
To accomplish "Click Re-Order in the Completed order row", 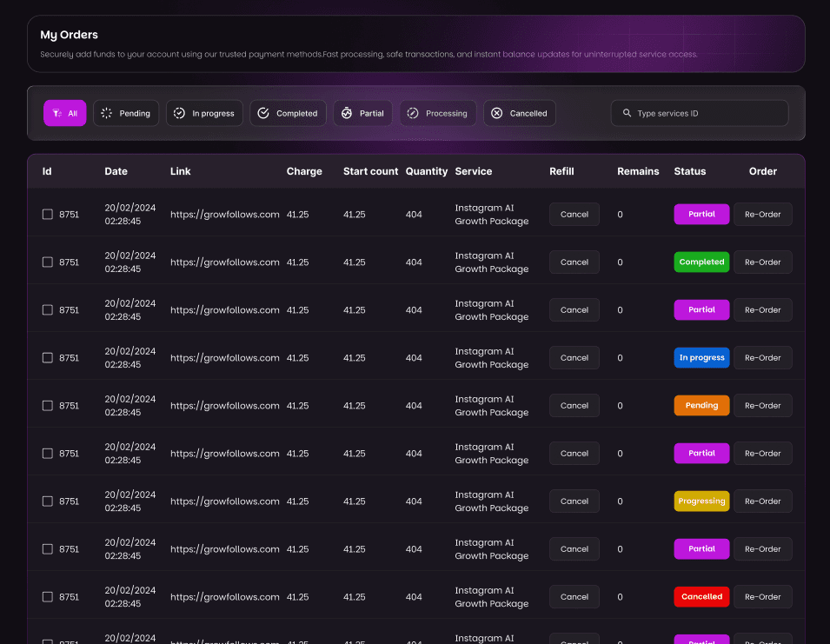I will (x=763, y=262).
